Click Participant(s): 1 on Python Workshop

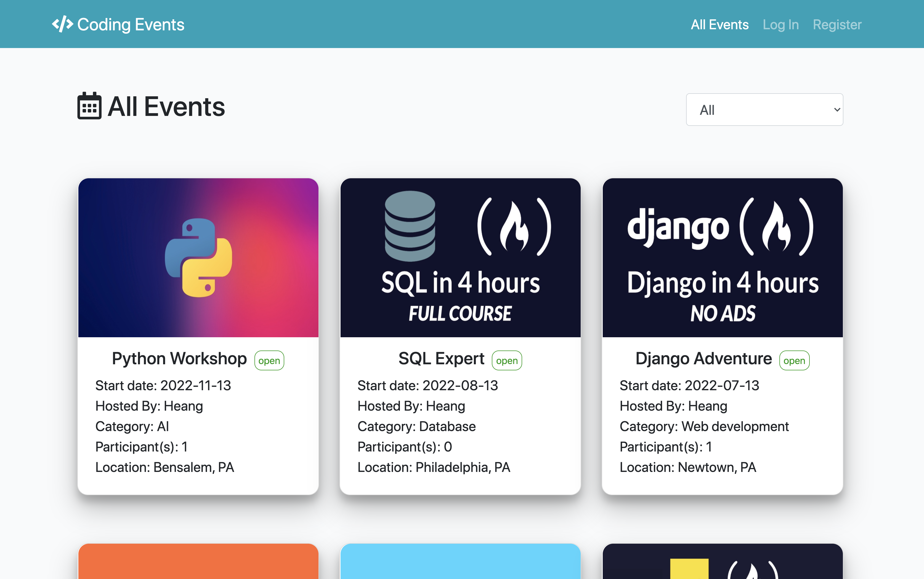(x=141, y=447)
